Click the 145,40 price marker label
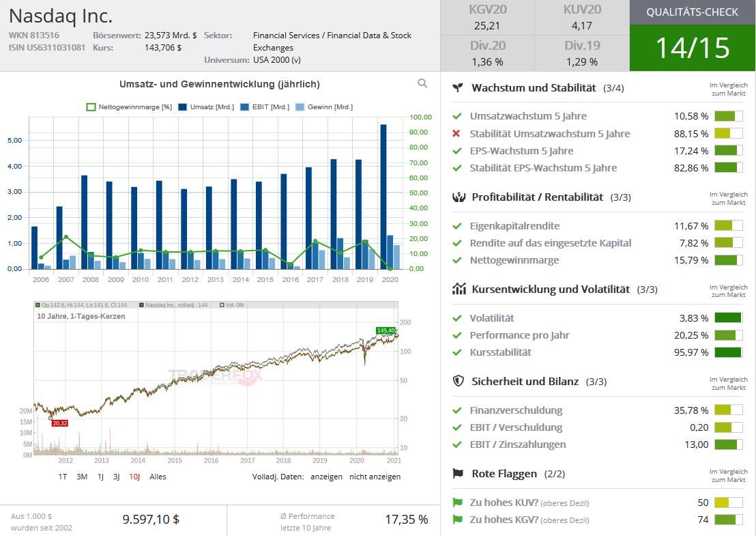This screenshot has height=536, width=756. click(x=386, y=330)
